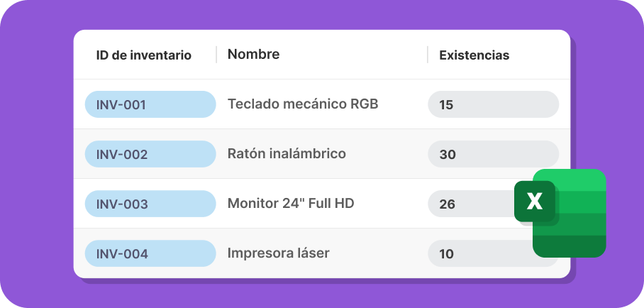Select the INV-001 inventory ID pill

pos(150,104)
